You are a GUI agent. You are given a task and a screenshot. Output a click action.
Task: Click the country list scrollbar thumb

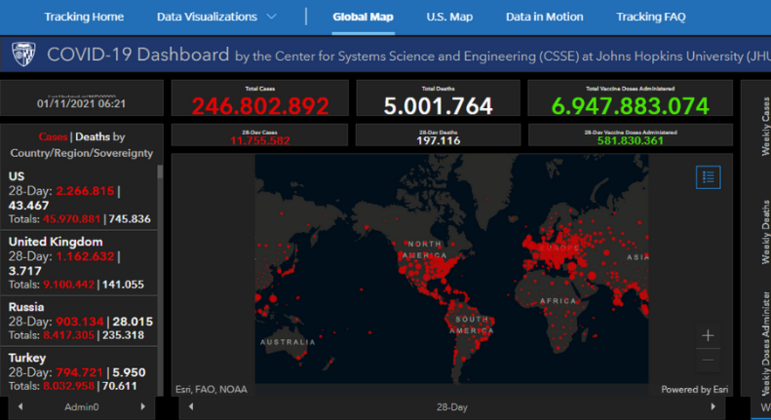(160, 171)
